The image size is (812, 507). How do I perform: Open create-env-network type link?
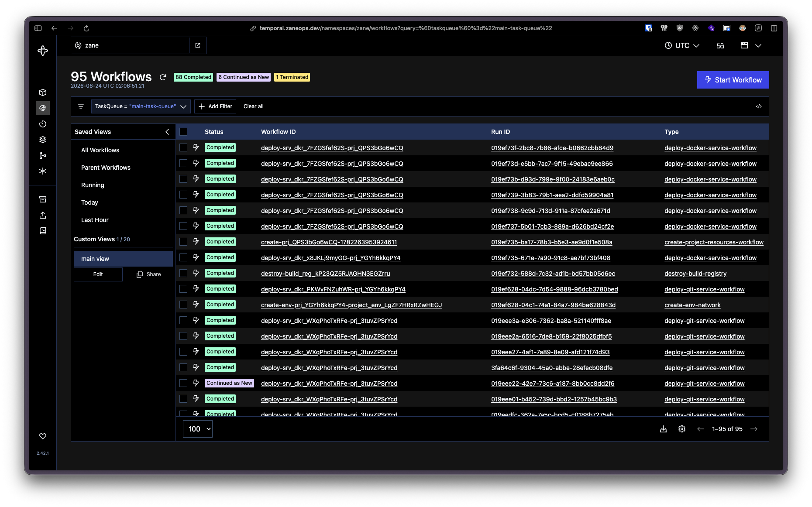(692, 305)
